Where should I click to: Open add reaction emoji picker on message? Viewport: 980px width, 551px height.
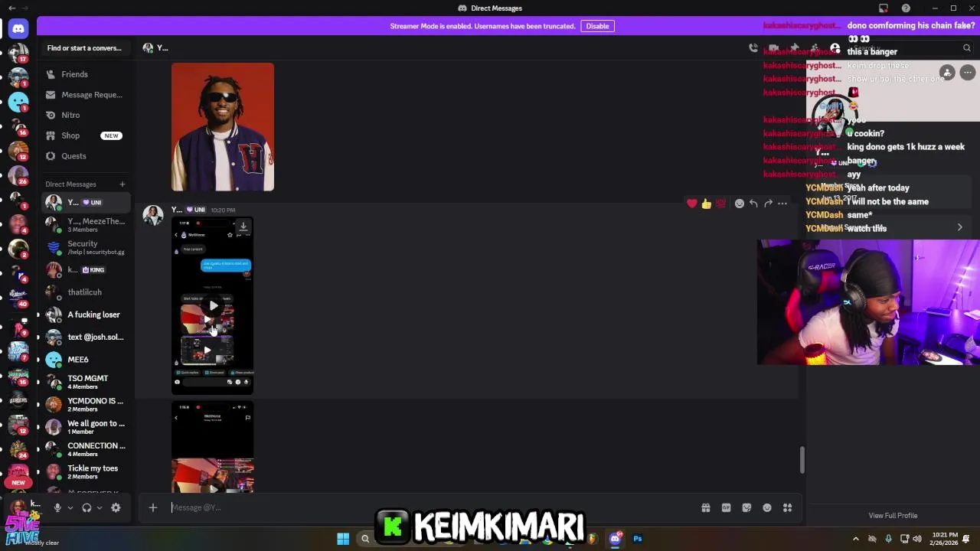pyautogui.click(x=739, y=204)
